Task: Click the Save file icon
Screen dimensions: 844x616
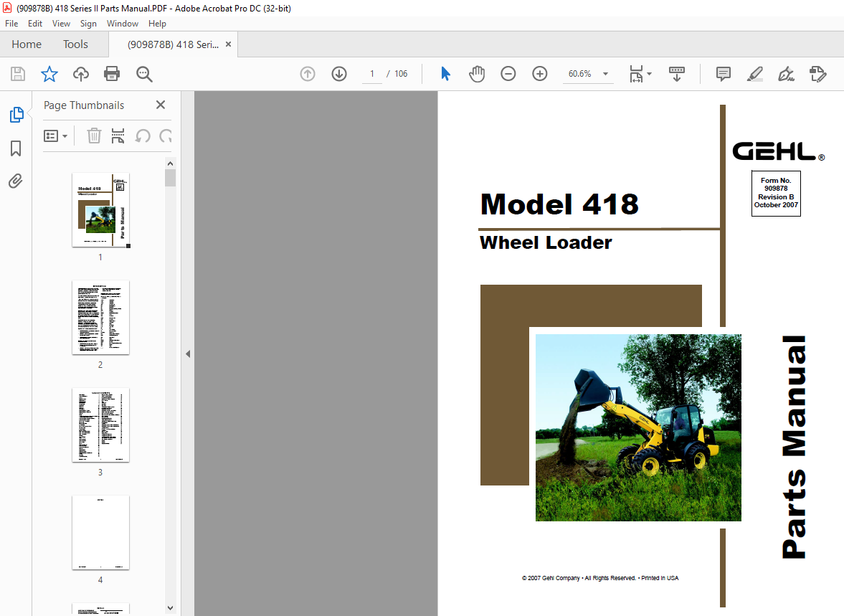Action: click(x=18, y=74)
